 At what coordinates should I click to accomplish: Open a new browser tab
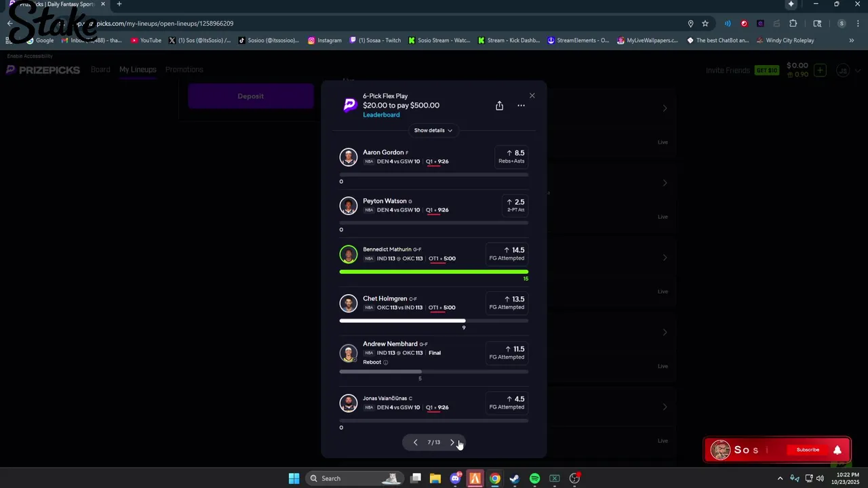(x=119, y=4)
